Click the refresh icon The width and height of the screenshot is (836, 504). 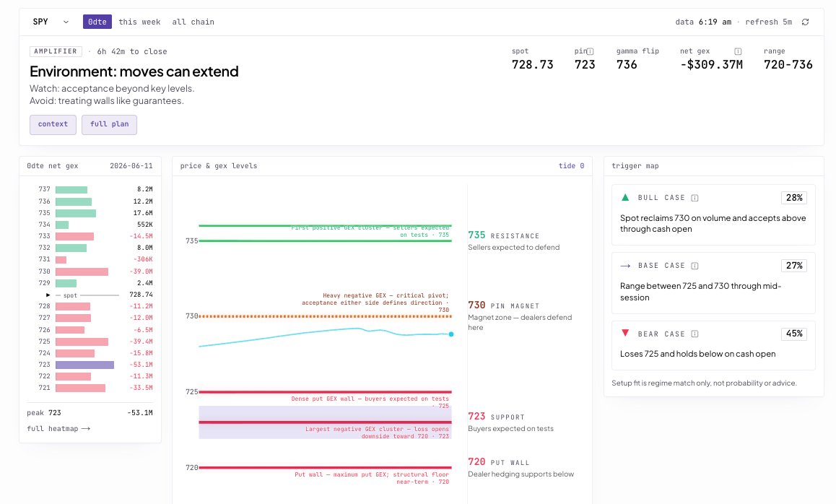coord(805,22)
